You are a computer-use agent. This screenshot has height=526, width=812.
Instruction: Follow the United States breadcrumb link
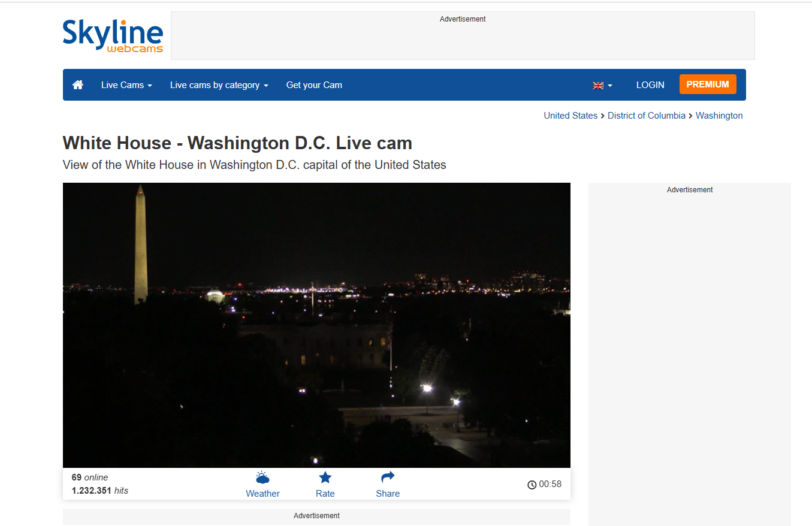(x=570, y=116)
